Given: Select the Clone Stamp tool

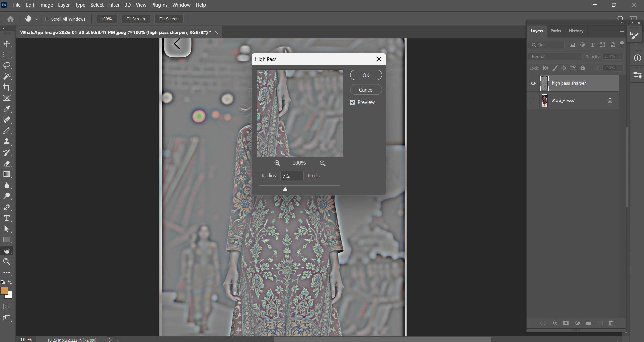Looking at the screenshot, I should point(7,141).
